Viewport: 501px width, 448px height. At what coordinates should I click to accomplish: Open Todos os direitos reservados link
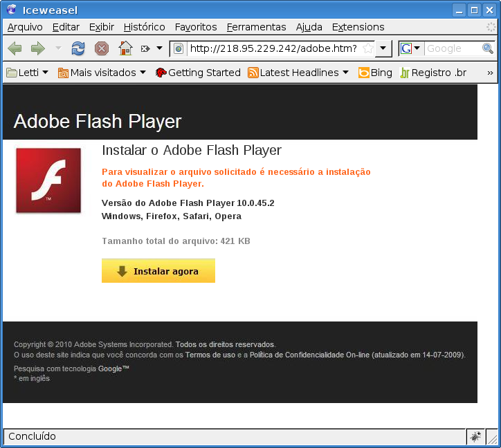(x=225, y=344)
